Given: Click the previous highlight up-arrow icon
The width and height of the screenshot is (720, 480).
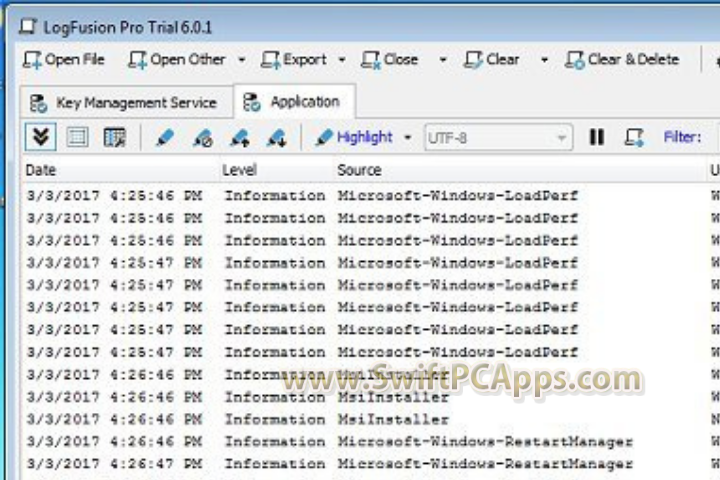Looking at the screenshot, I should click(240, 137).
